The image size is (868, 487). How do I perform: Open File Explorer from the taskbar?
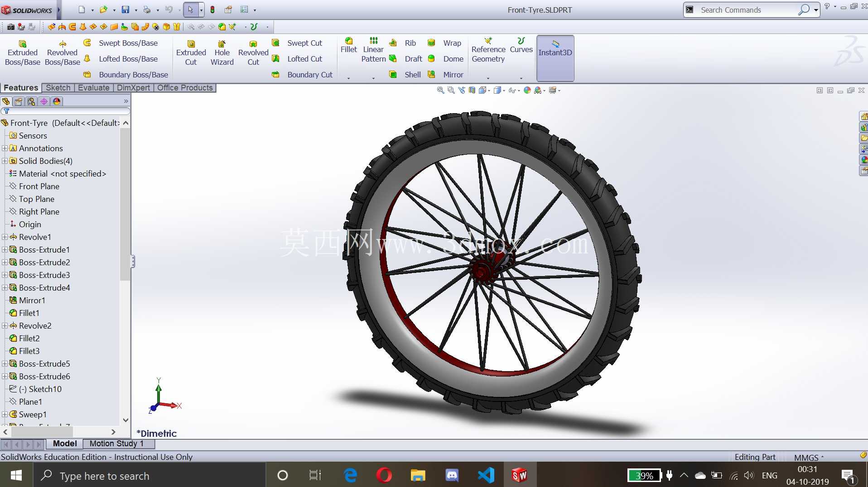coord(418,475)
